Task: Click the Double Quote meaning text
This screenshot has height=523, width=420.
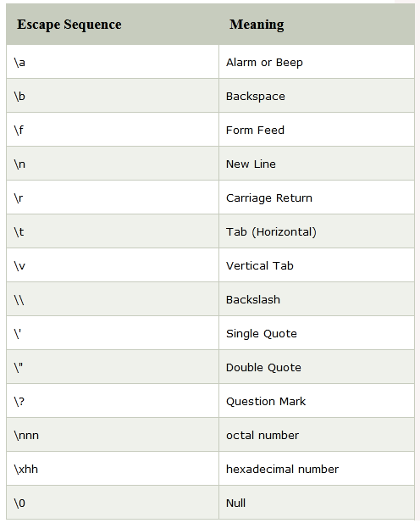Action: click(263, 368)
